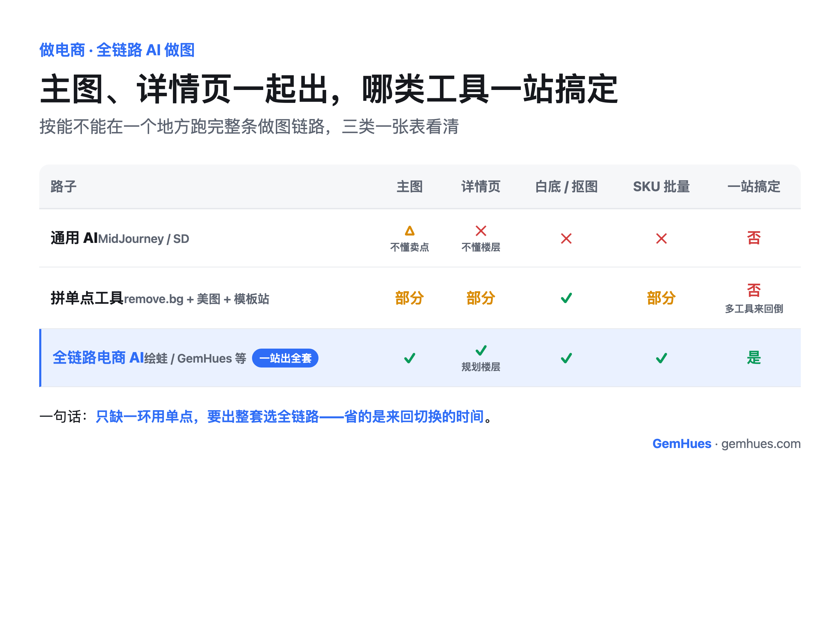Click the 规划楼层 note
The height and width of the screenshot is (630, 840).
pyautogui.click(x=481, y=367)
